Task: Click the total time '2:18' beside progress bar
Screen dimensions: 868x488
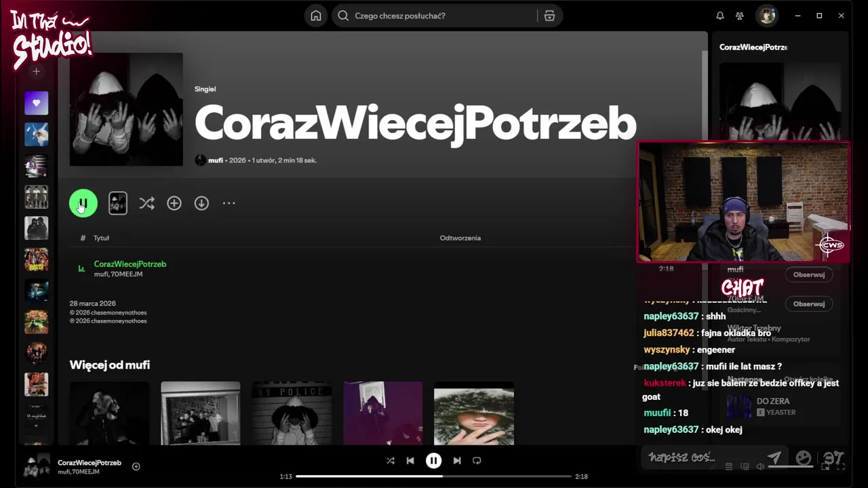Action: (581, 476)
